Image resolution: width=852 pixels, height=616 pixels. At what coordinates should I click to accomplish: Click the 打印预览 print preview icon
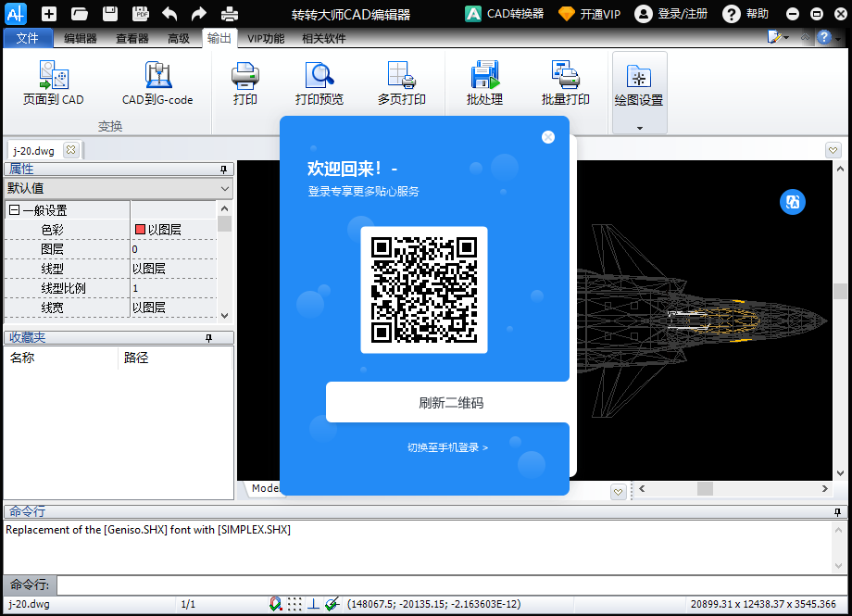(319, 76)
